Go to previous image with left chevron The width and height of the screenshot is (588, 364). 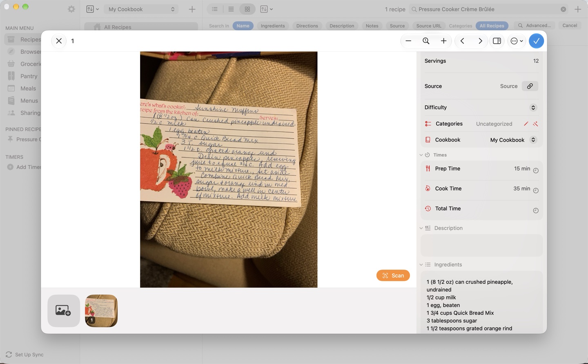(462, 41)
